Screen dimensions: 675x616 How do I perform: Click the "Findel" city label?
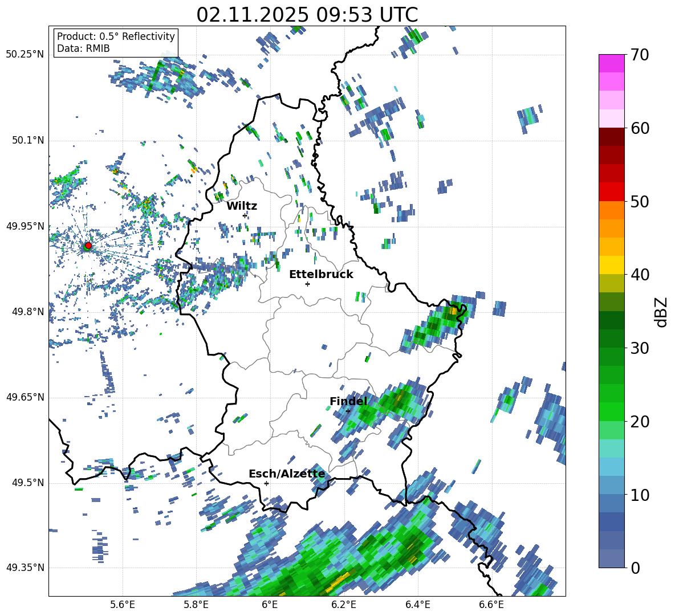[x=348, y=401]
